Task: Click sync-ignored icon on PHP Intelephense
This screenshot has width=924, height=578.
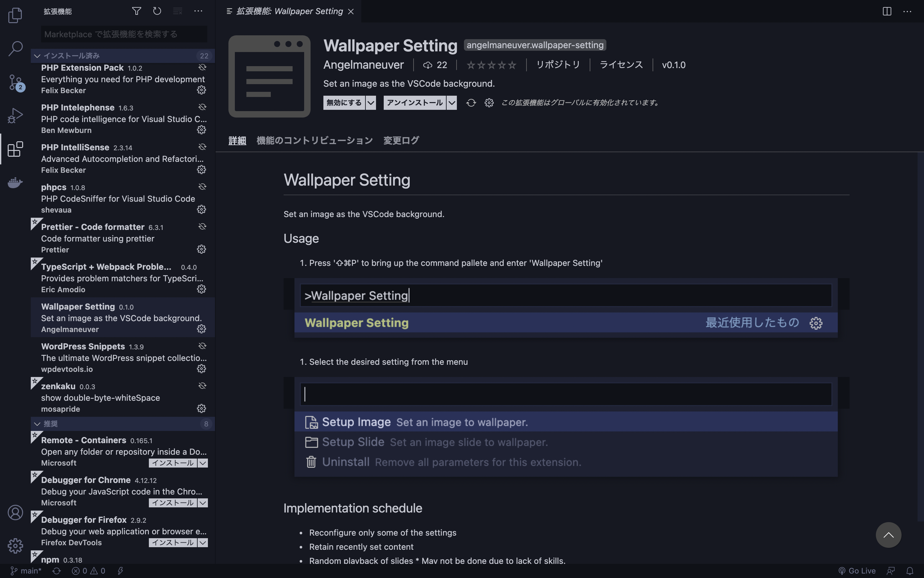Action: pos(202,107)
